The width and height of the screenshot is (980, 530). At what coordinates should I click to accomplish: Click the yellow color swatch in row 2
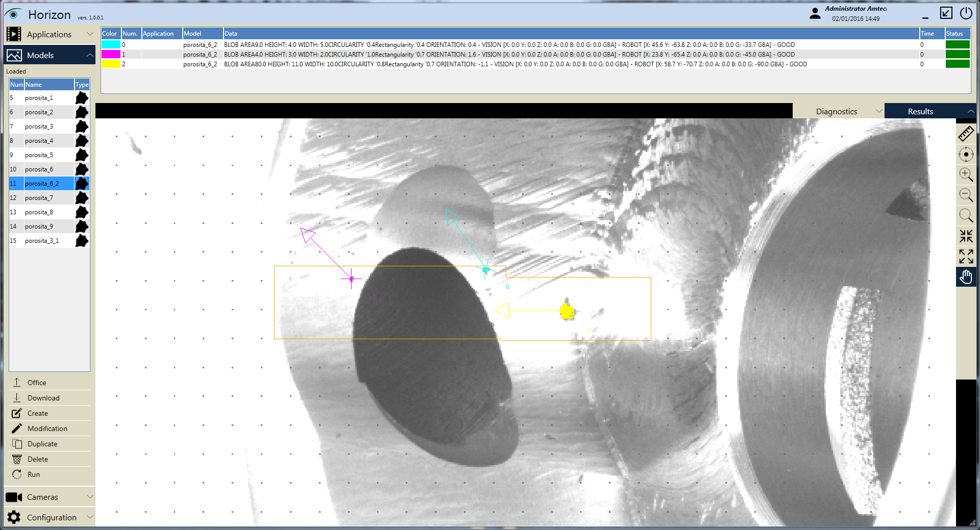click(111, 64)
